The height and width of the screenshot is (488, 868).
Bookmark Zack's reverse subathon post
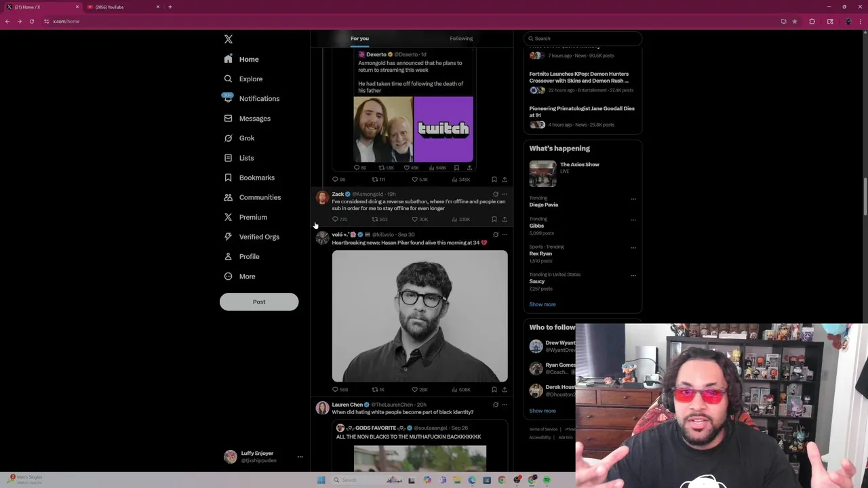tap(494, 220)
